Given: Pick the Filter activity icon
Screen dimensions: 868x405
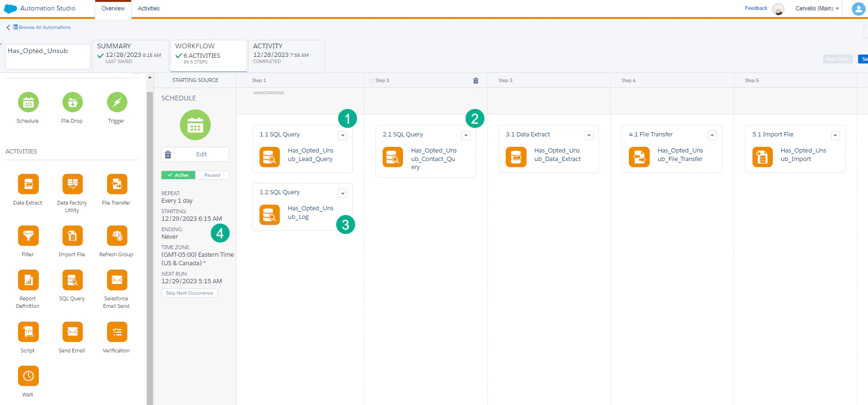Looking at the screenshot, I should click(x=28, y=235).
